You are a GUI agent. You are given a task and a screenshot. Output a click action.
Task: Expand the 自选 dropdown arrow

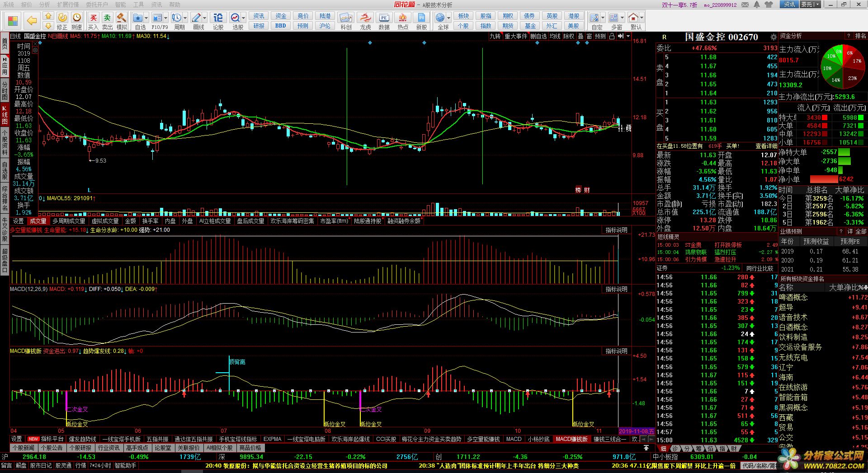coord(147,19)
